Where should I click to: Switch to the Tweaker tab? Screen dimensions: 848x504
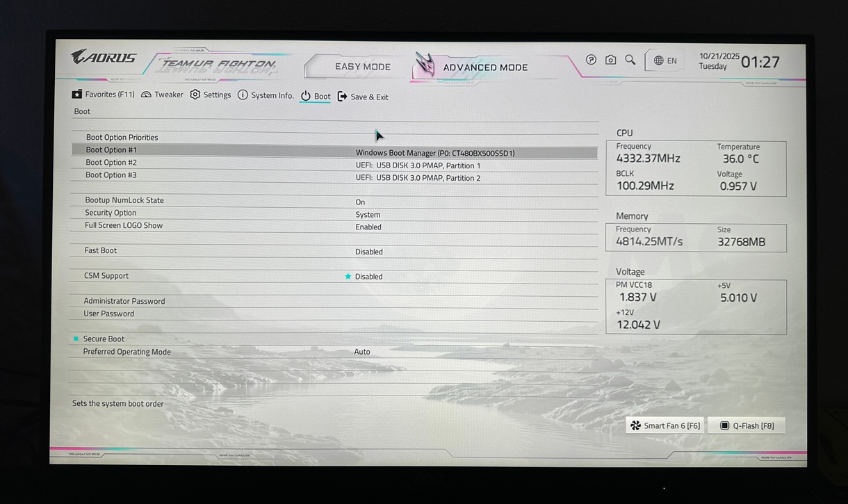[163, 95]
